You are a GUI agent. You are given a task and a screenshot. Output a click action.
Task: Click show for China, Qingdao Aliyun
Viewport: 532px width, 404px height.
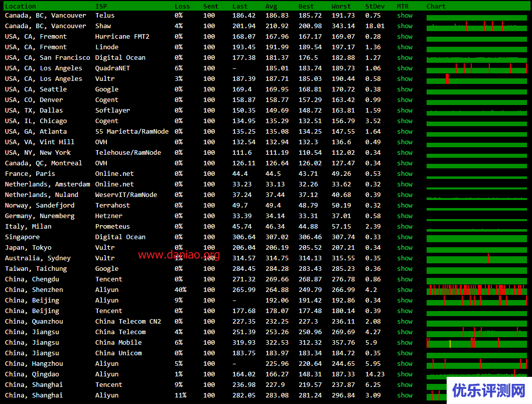pos(405,373)
